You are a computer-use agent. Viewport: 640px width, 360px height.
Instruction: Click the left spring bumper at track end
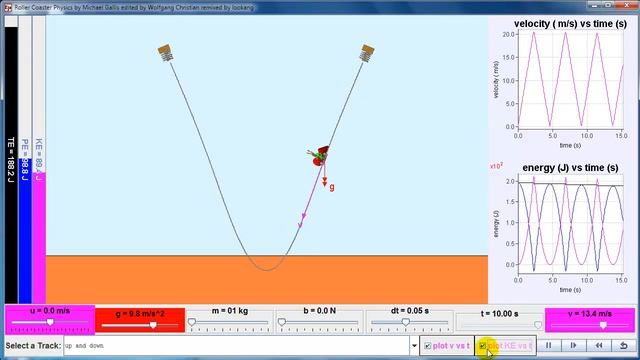click(166, 53)
